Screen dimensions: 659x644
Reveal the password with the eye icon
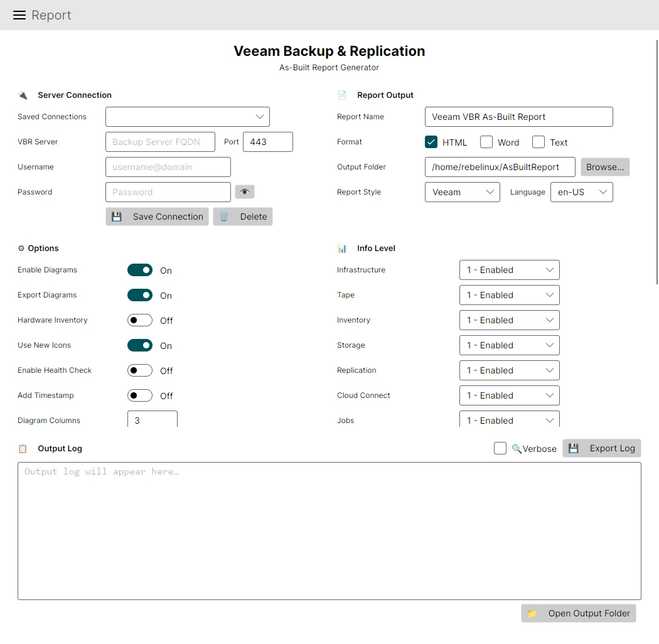tap(244, 191)
